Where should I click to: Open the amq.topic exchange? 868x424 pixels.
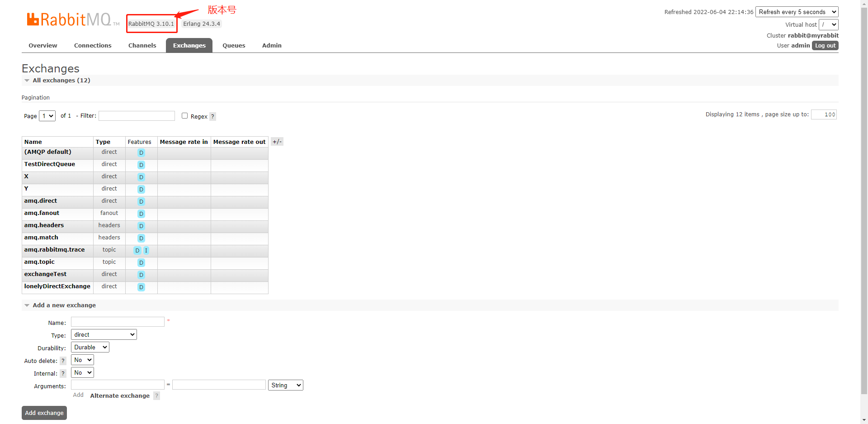point(39,262)
